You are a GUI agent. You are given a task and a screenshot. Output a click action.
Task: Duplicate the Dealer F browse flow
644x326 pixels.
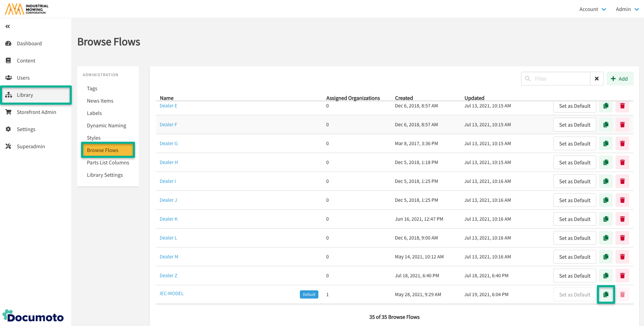click(x=606, y=125)
